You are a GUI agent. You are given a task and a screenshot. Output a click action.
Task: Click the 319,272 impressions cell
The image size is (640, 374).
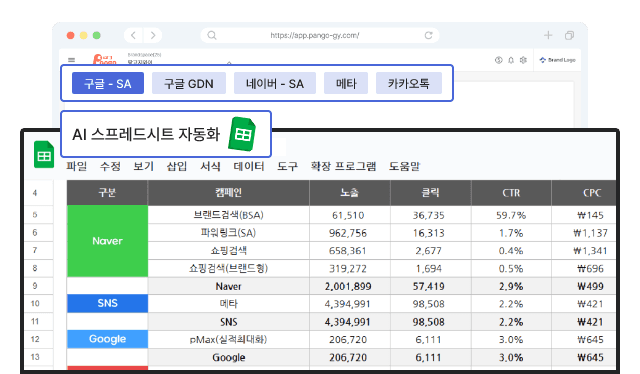click(x=350, y=268)
